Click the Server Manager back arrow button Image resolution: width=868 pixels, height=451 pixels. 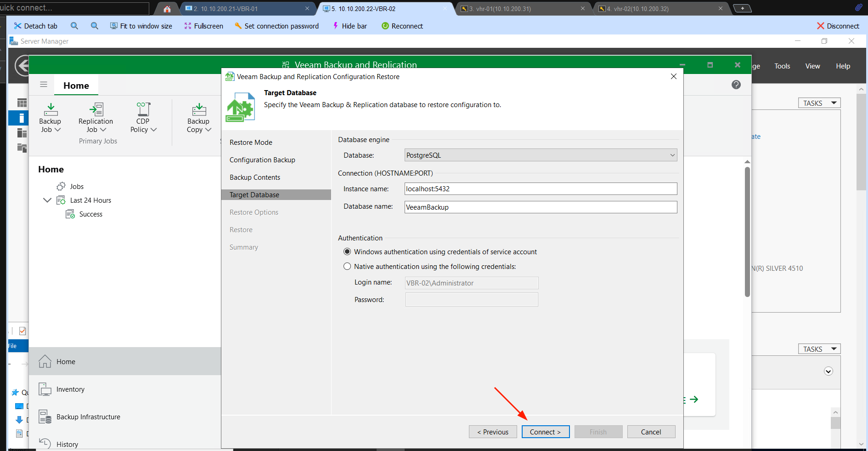[22, 65]
